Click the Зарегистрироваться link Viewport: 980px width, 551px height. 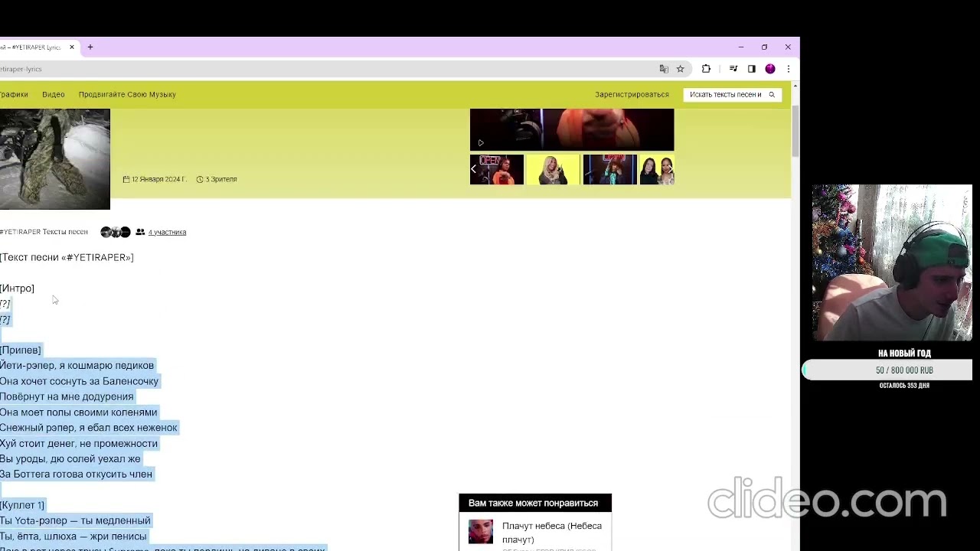coord(632,94)
